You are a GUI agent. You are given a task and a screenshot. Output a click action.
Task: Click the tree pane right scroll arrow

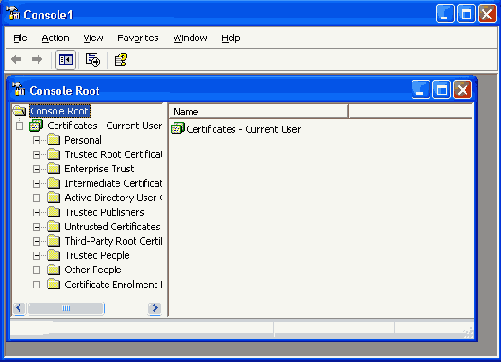155,309
